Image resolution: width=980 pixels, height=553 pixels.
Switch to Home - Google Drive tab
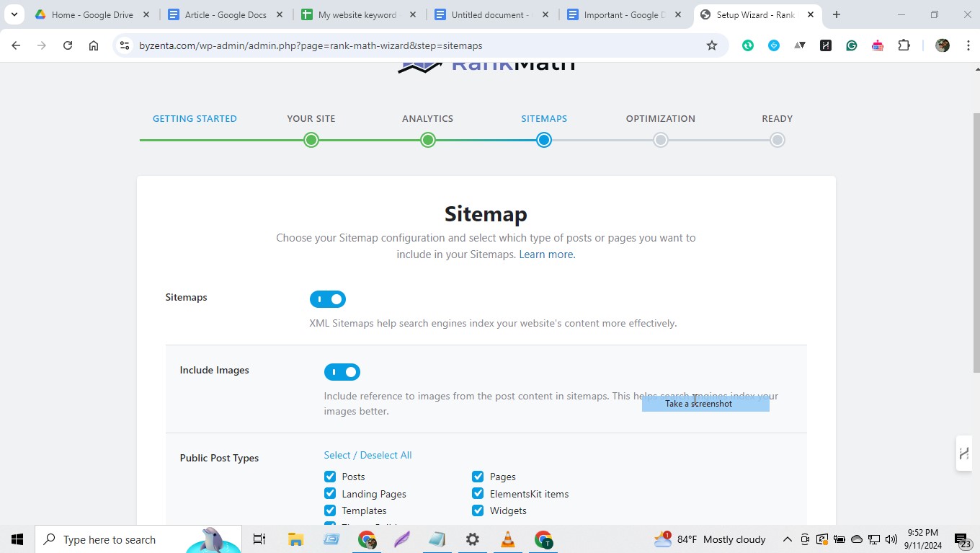coord(92,14)
